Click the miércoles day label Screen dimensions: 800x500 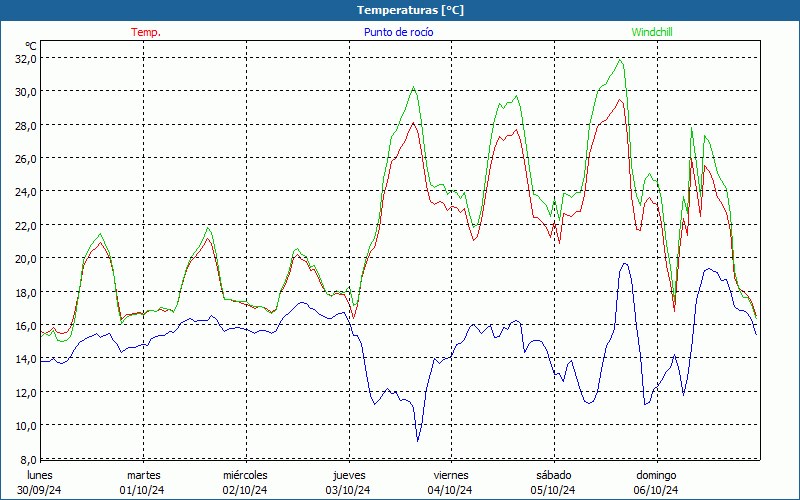(245, 475)
